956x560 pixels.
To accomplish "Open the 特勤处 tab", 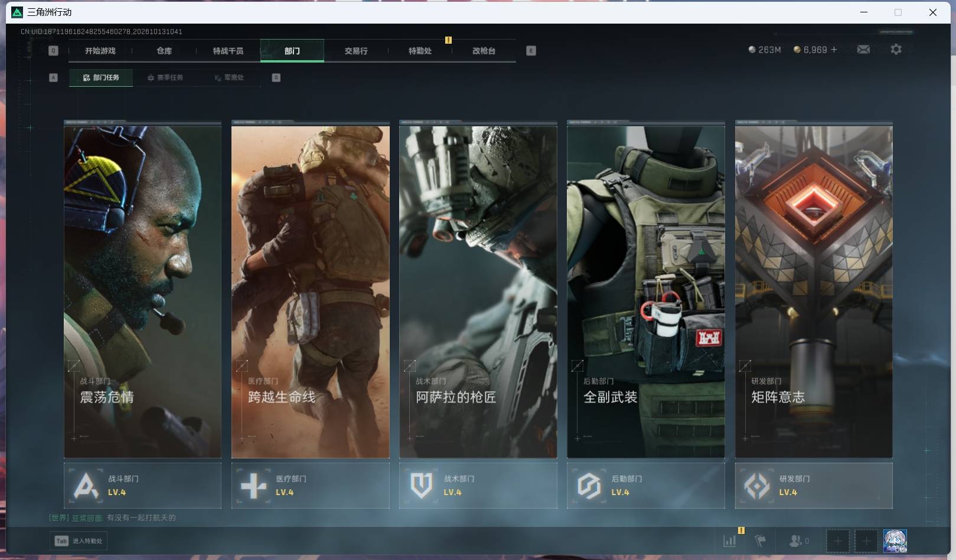I will click(420, 51).
